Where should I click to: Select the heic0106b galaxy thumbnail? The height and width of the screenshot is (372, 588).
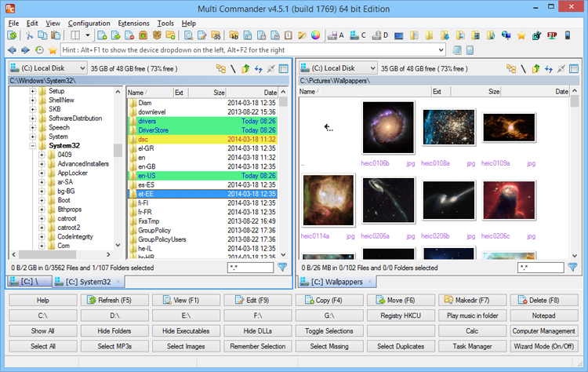pyautogui.click(x=387, y=129)
